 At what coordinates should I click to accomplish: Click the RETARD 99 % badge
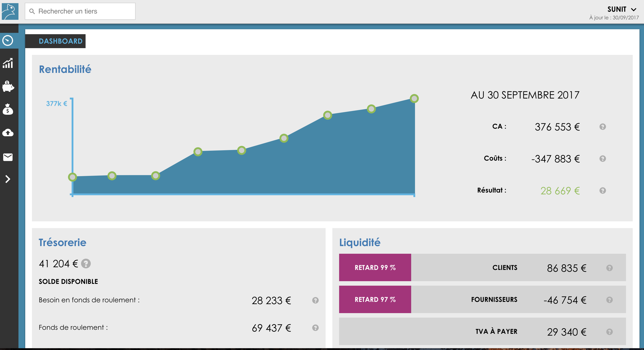[x=375, y=267]
